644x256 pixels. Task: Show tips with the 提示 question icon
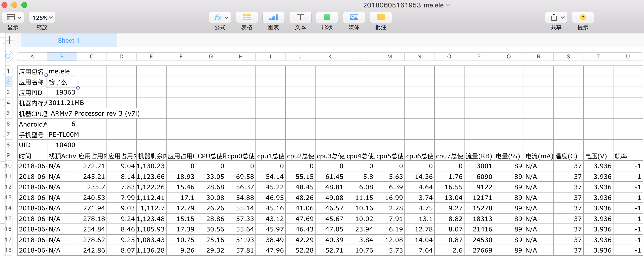tap(582, 17)
